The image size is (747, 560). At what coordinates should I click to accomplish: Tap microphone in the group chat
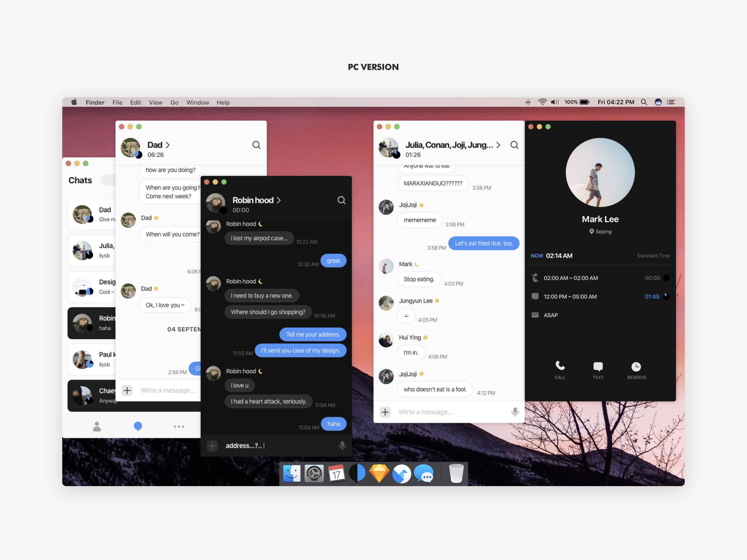point(515,412)
